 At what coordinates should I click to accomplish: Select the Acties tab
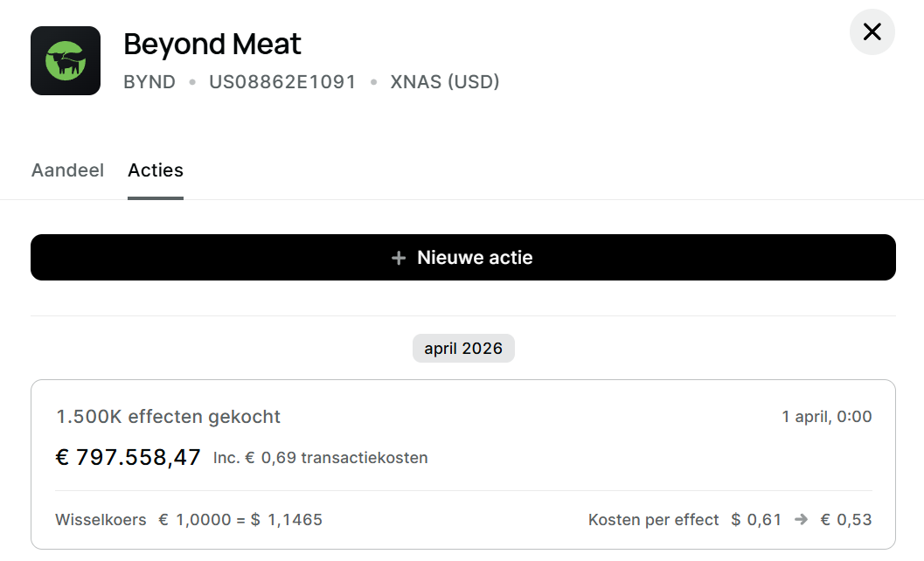(156, 170)
